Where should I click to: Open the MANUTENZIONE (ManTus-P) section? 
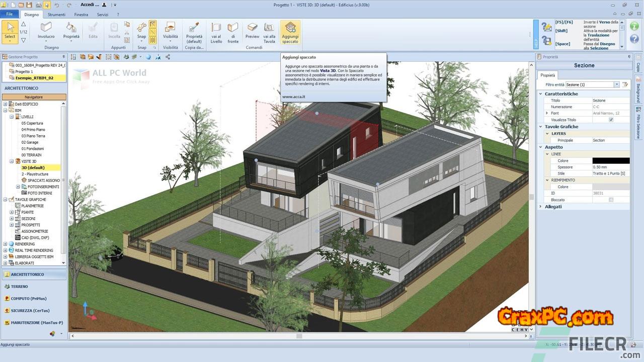pos(34,323)
